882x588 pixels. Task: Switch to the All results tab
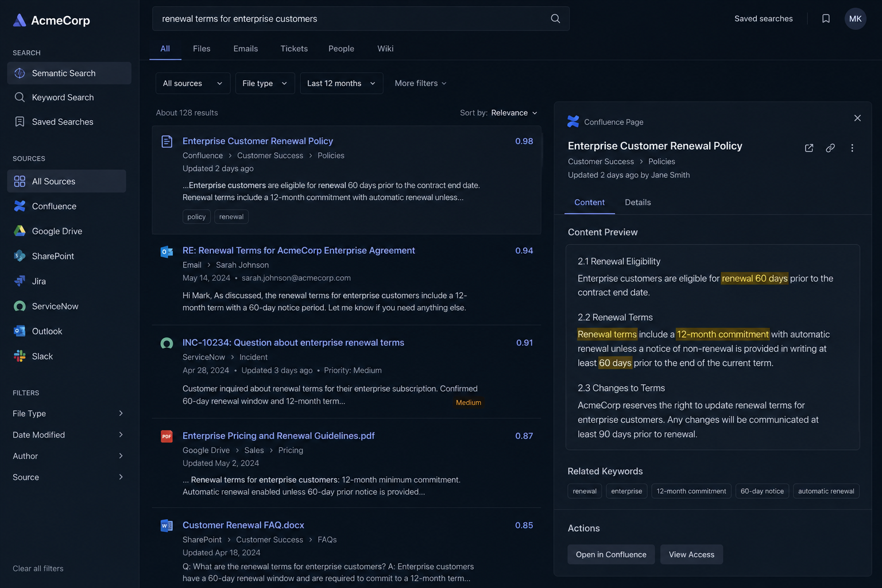tap(165, 49)
